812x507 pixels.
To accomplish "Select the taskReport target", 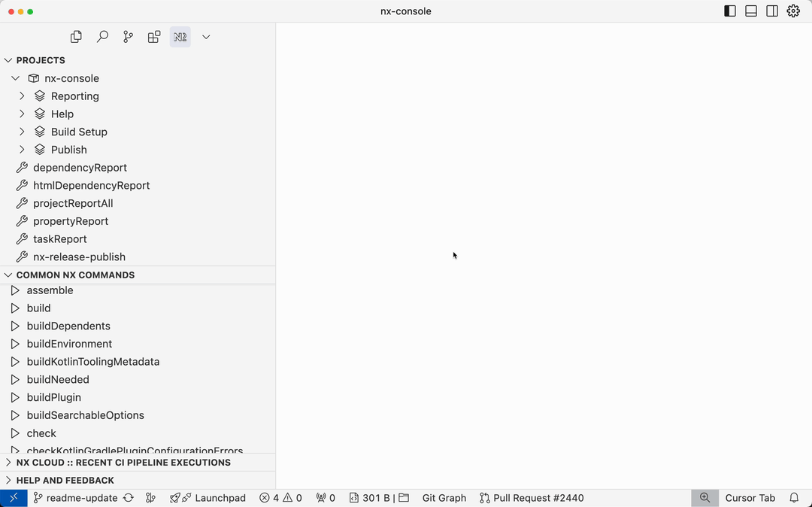I will pos(59,239).
